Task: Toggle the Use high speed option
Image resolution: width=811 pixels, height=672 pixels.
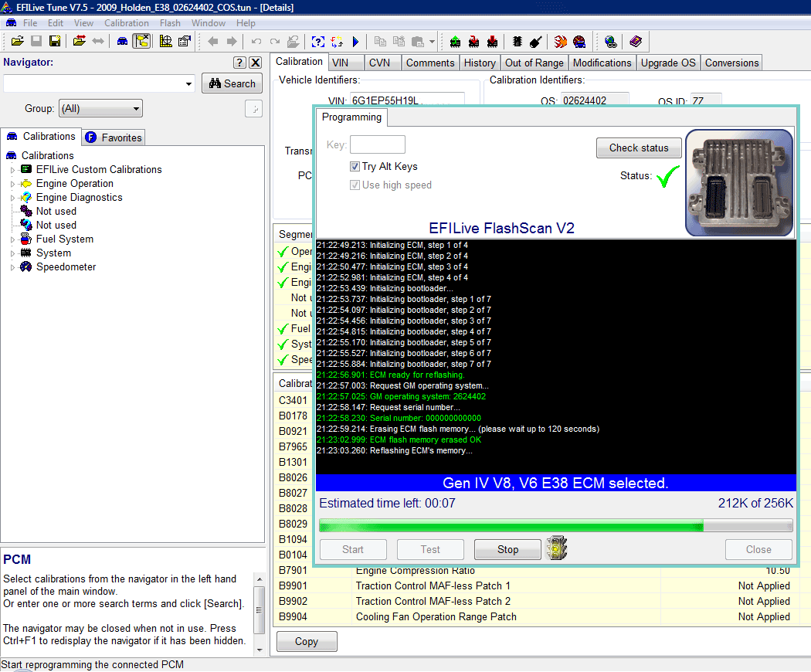Action: pyautogui.click(x=355, y=185)
